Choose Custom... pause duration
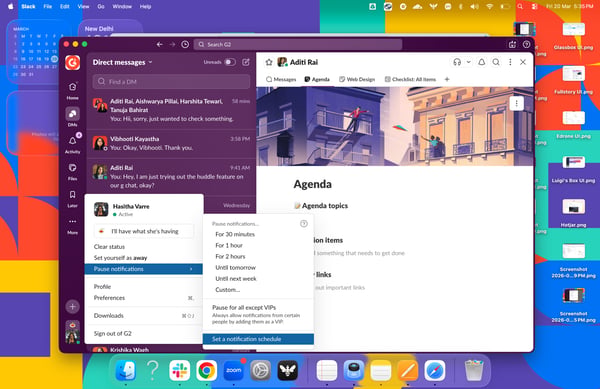Viewport: 600px width, 389px height. click(228, 290)
